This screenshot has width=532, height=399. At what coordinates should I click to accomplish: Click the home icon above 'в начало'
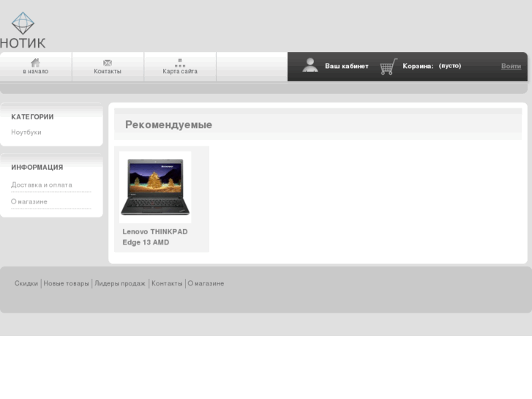[36, 62]
